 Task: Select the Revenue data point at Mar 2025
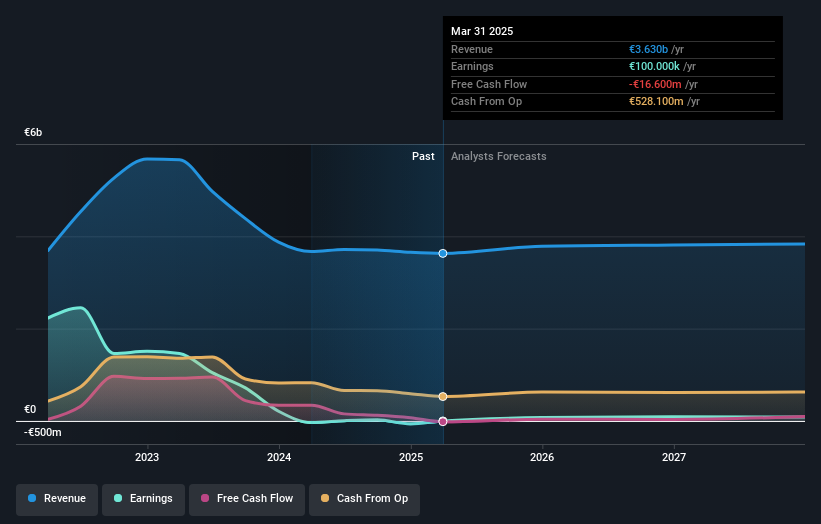443,253
